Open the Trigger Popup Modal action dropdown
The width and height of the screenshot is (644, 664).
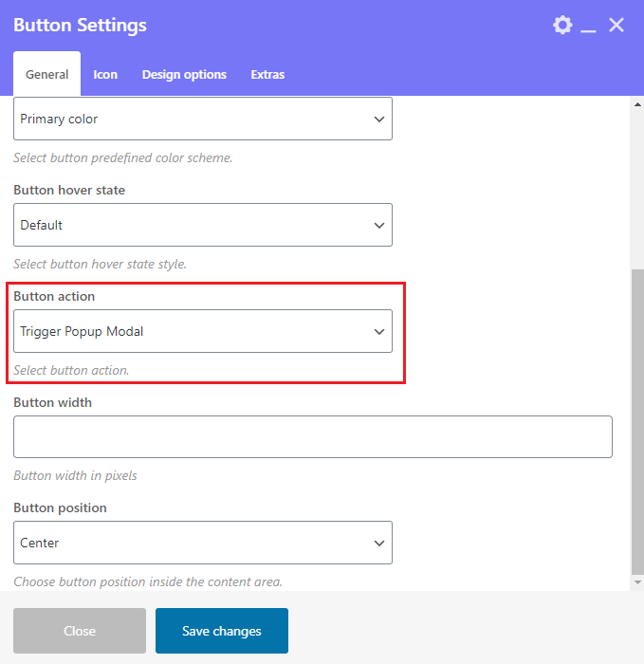point(202,331)
